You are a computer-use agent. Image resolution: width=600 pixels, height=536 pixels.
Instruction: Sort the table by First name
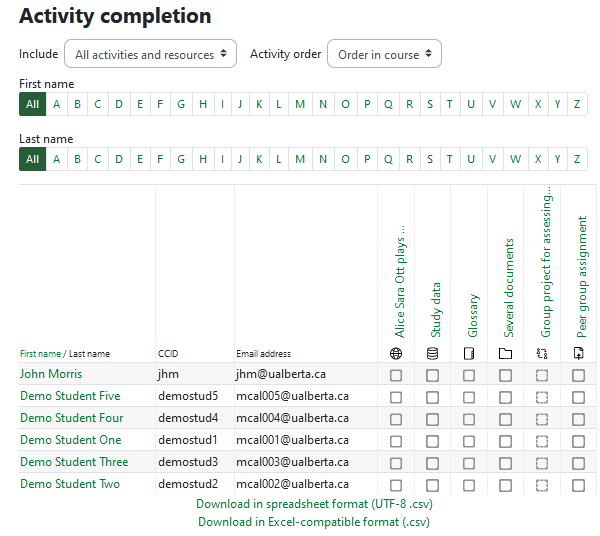(40, 354)
